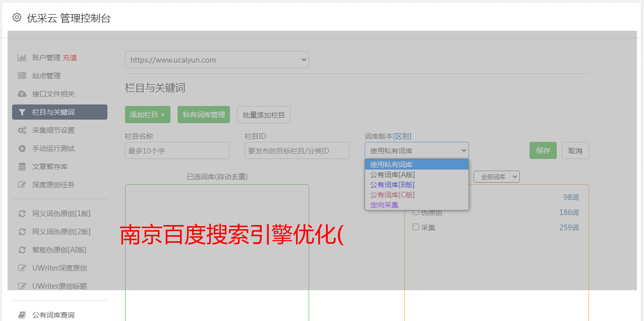
Task: Click the play icon beside 手动运行测试
Action: 22,148
